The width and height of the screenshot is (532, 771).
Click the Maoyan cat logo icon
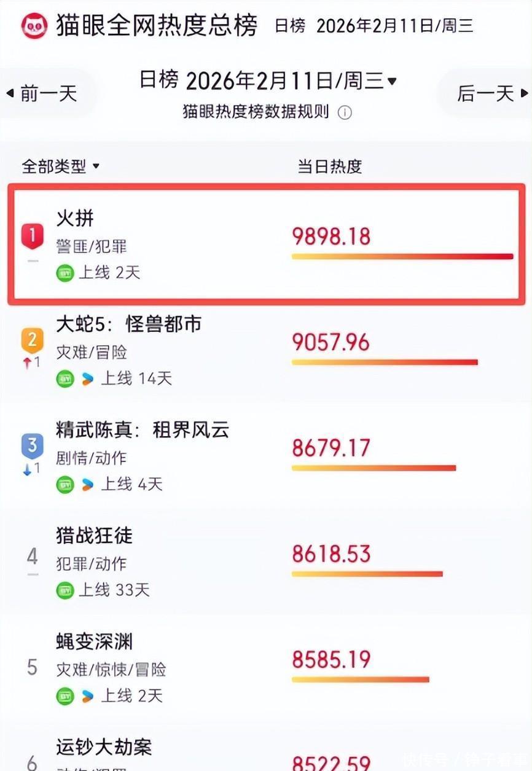[34, 25]
